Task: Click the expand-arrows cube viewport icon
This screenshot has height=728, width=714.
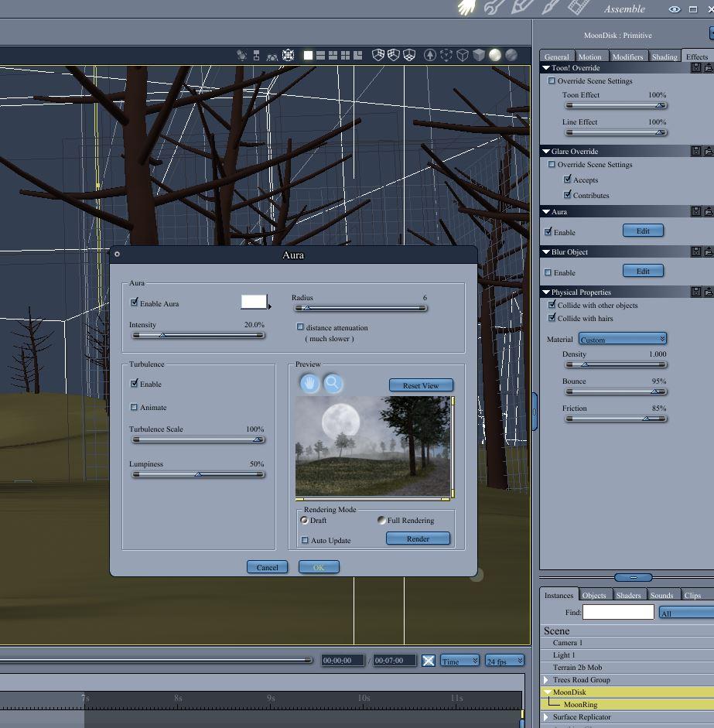Action: point(289,55)
